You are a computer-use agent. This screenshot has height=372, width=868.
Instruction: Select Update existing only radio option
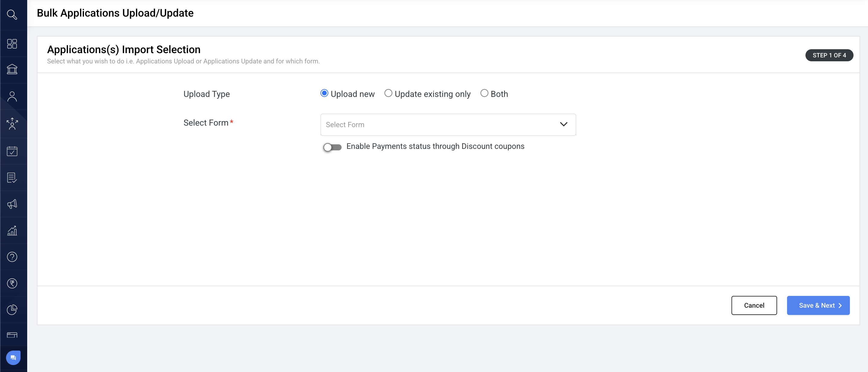coord(388,93)
